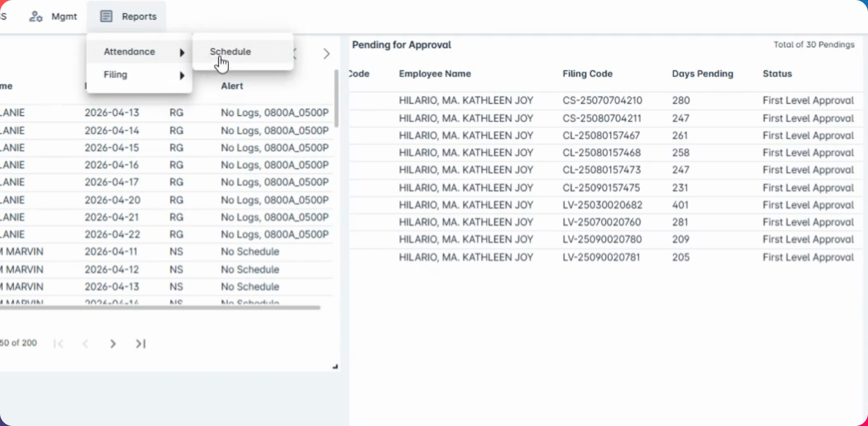Image resolution: width=868 pixels, height=426 pixels.
Task: Go to the first page of alerts
Action: tap(59, 344)
